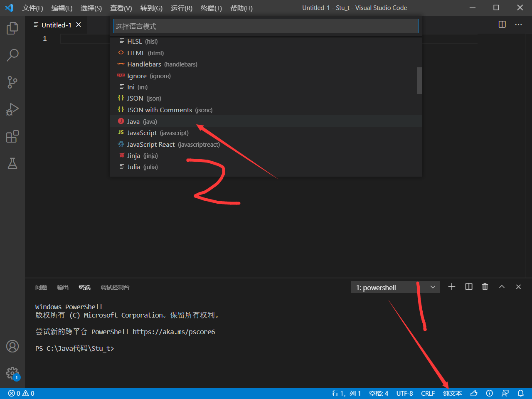Maximize the panel with up chevron
The image size is (532, 399).
[502, 287]
